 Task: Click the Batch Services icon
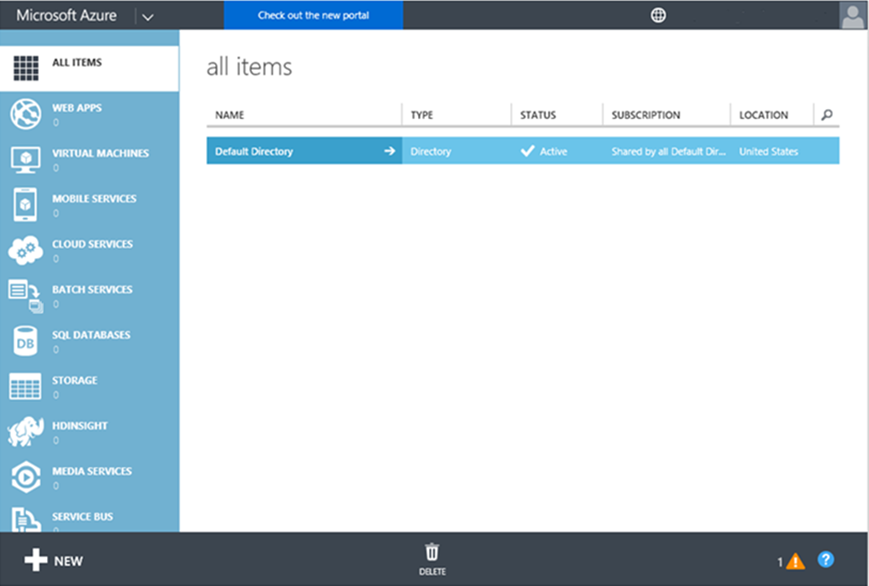[25, 296]
